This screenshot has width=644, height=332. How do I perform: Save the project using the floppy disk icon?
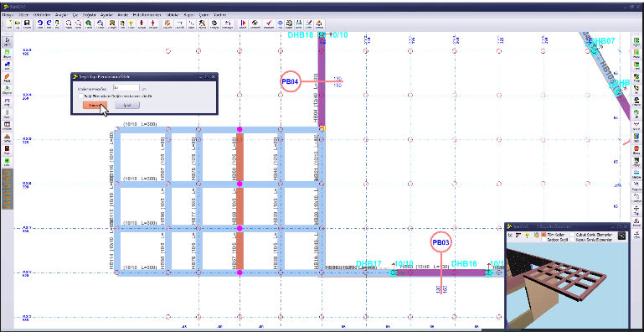pyautogui.click(x=27, y=23)
